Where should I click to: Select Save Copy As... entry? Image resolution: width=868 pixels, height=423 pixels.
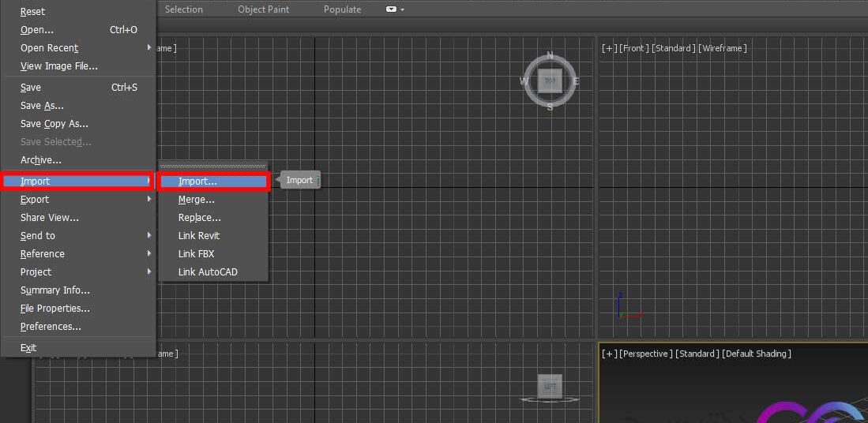pos(77,124)
